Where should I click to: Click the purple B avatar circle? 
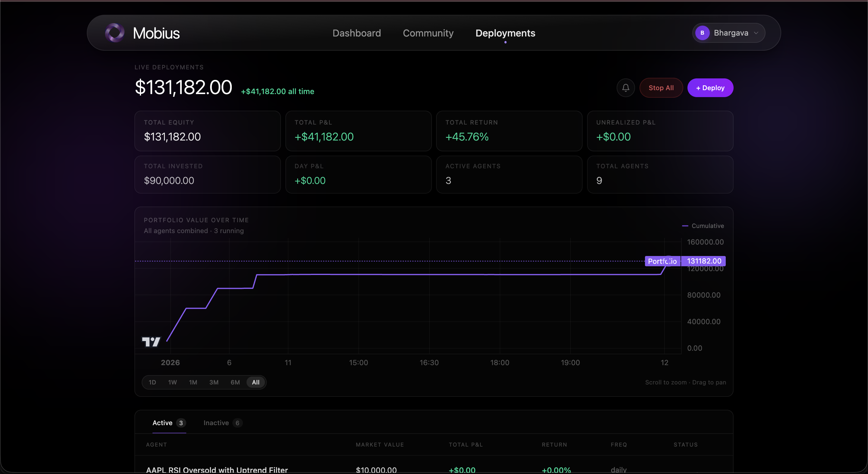click(x=702, y=33)
